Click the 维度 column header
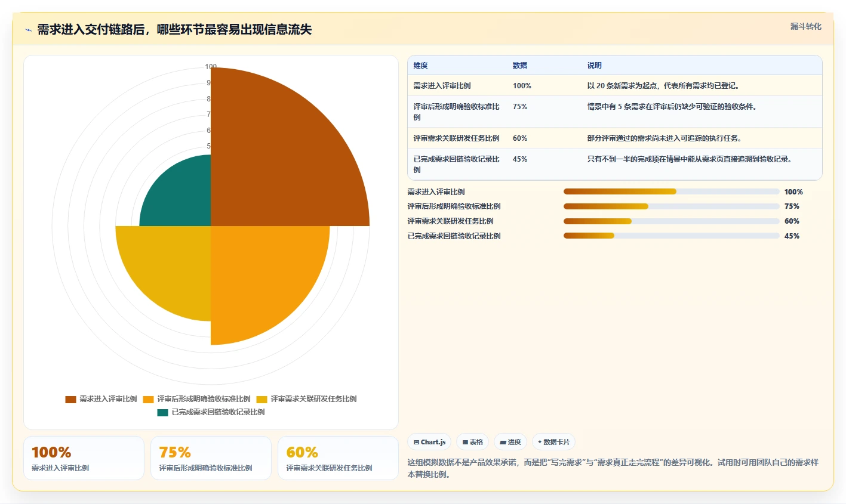This screenshot has height=504, width=846. pyautogui.click(x=420, y=66)
